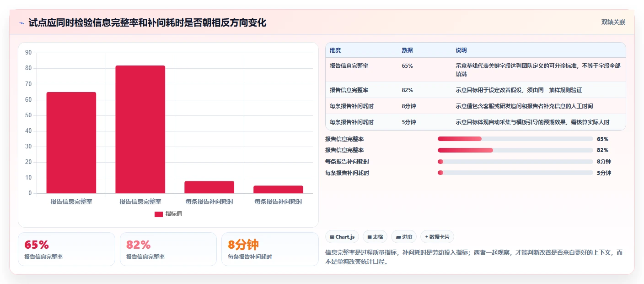
Task: Click the lightning icon before the title
Action: click(22, 23)
